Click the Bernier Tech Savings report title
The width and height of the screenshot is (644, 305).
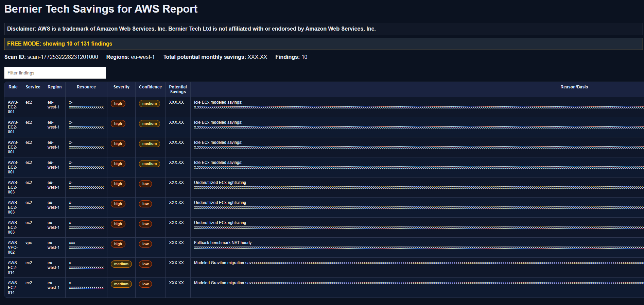point(101,9)
